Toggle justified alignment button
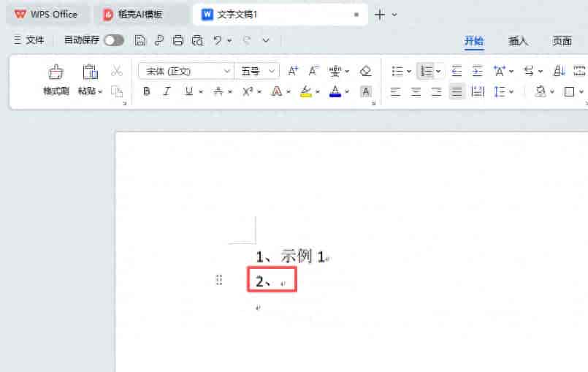 tap(457, 91)
